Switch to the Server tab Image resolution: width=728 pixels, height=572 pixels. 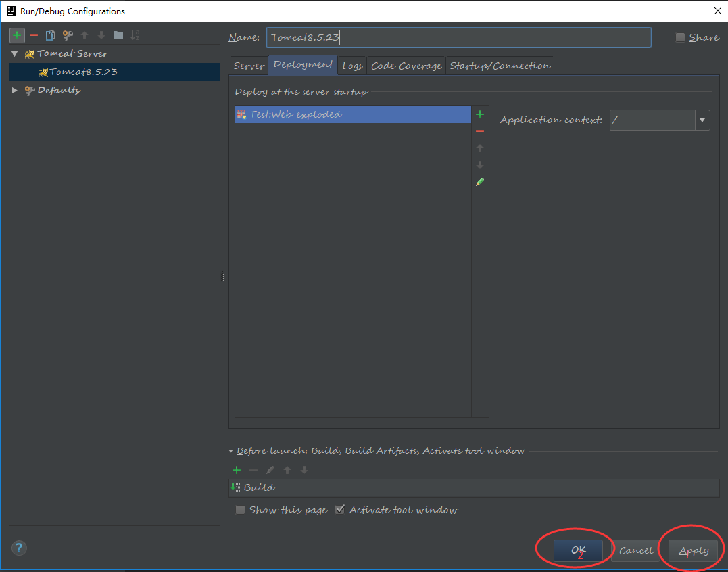click(x=249, y=66)
